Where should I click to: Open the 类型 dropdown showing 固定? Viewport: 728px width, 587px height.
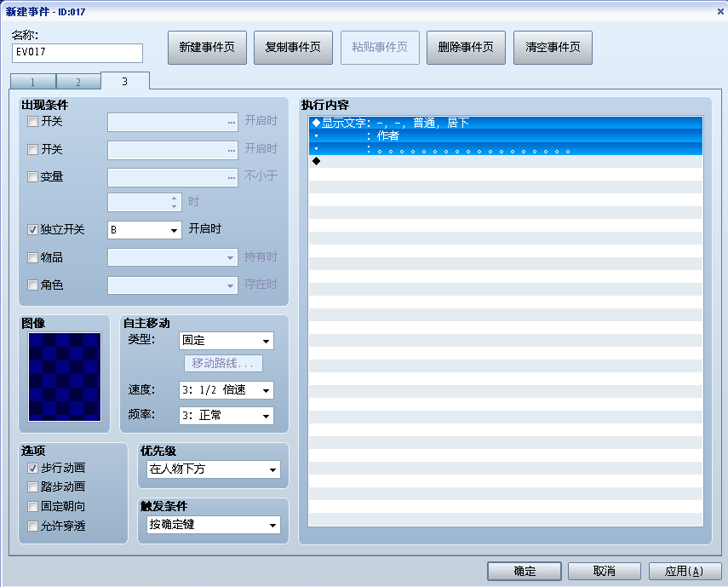click(226, 341)
